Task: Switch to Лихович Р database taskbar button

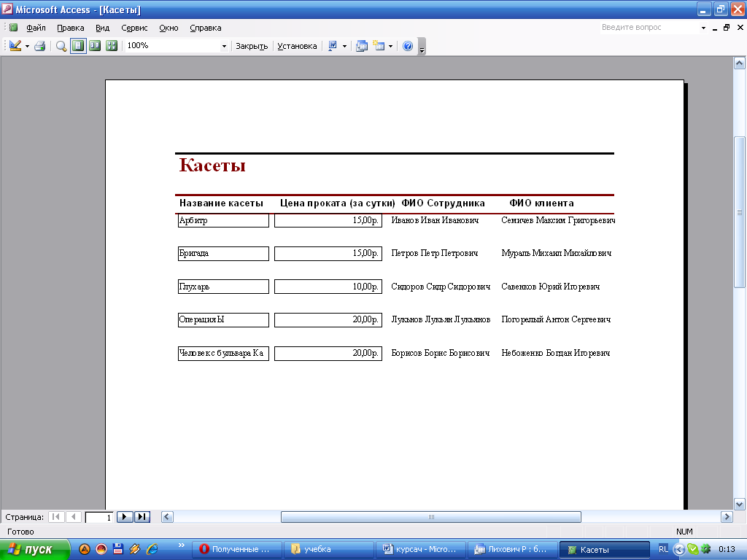Action: click(x=511, y=549)
